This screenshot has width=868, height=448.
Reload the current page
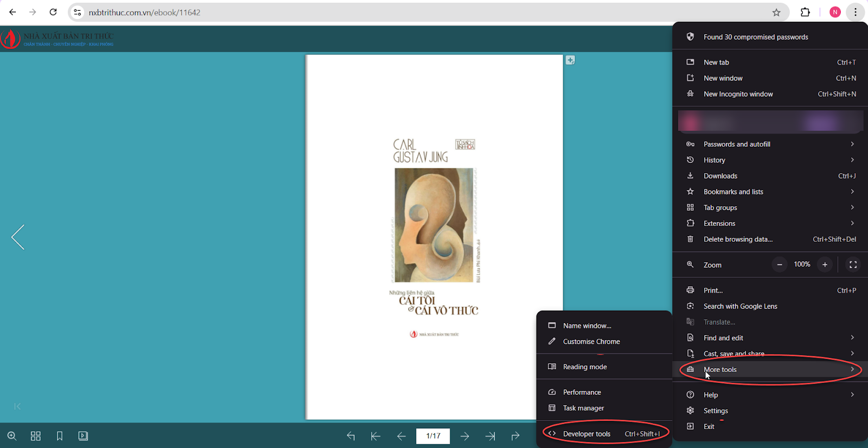[53, 12]
